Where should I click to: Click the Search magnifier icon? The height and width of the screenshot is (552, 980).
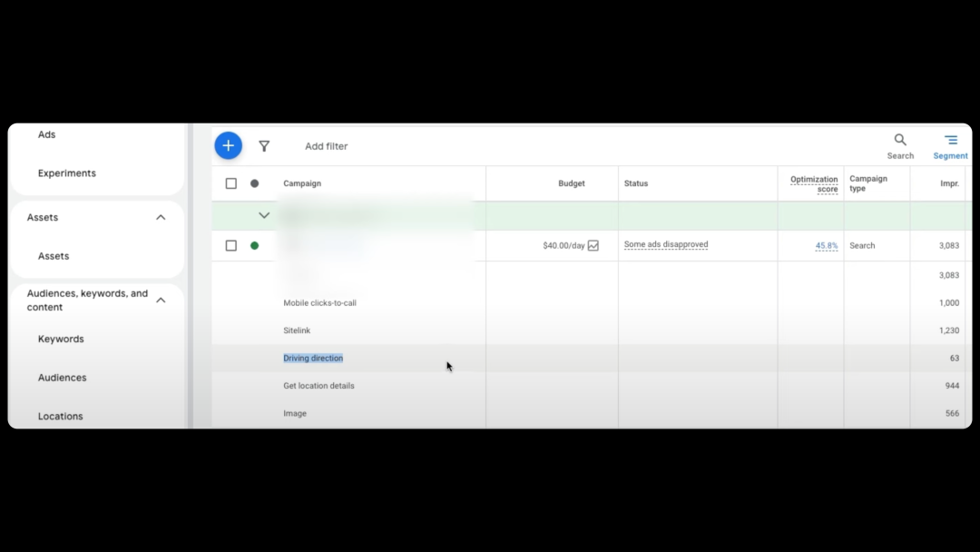tap(900, 140)
